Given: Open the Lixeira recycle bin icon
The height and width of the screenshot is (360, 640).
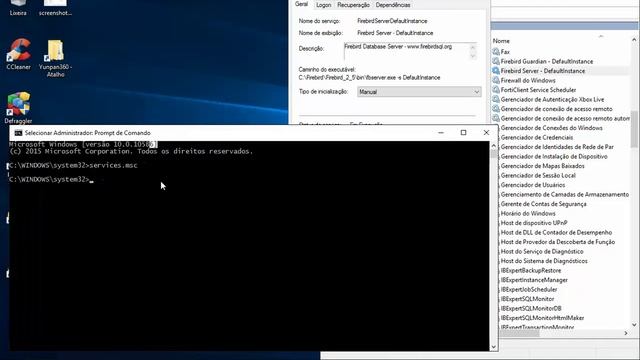Looking at the screenshot, I should pos(18,8).
